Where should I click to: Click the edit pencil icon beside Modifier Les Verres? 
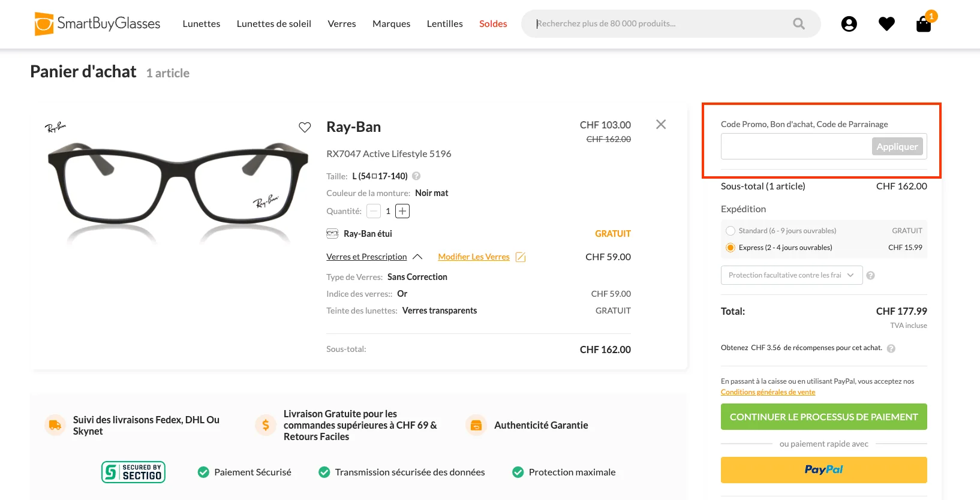click(521, 257)
